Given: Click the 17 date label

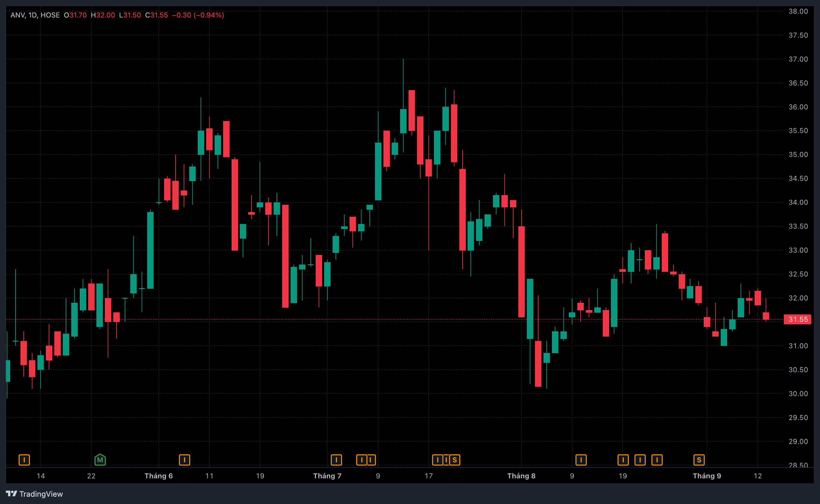Looking at the screenshot, I should tap(429, 476).
